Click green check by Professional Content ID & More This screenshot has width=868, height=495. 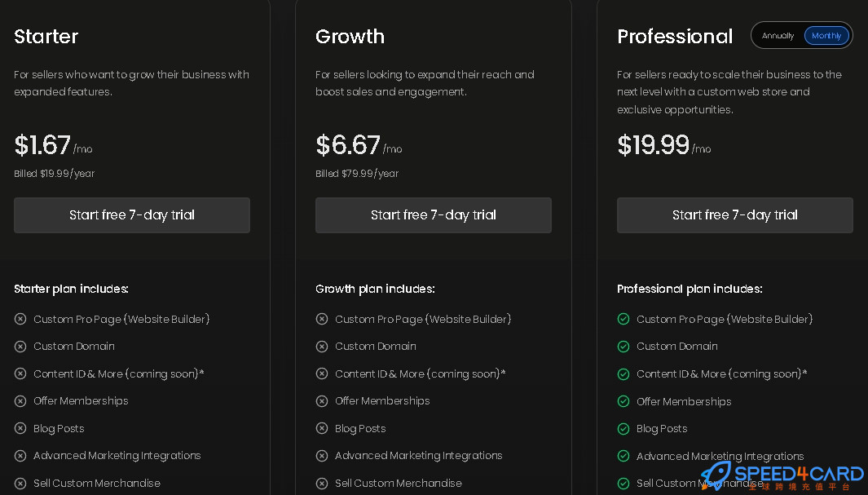click(x=623, y=373)
